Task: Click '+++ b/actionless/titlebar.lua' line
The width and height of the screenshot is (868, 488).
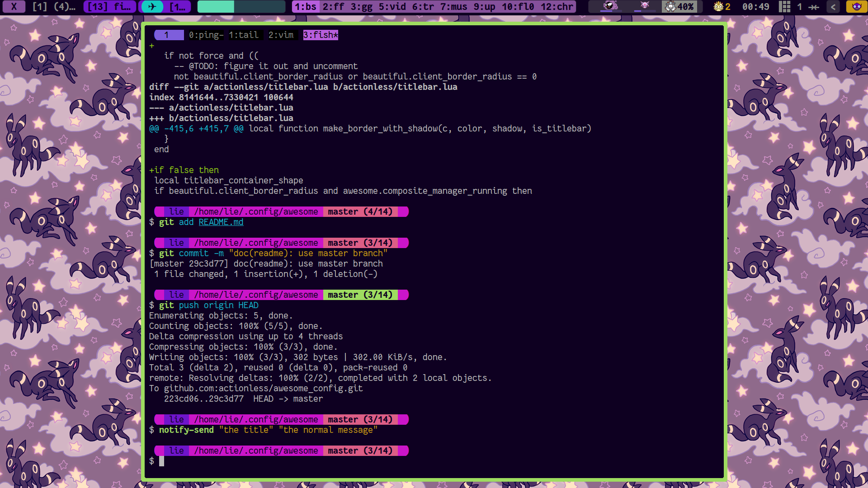Action: pyautogui.click(x=221, y=118)
